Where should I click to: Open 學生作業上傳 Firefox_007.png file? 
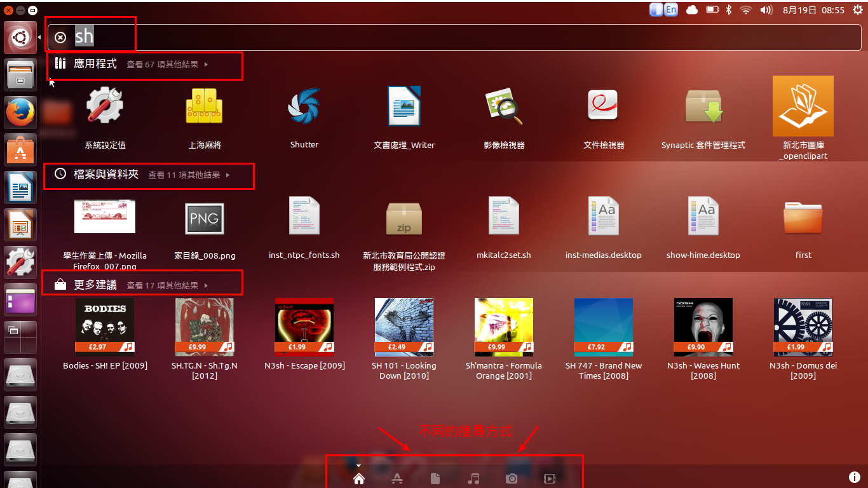105,234
